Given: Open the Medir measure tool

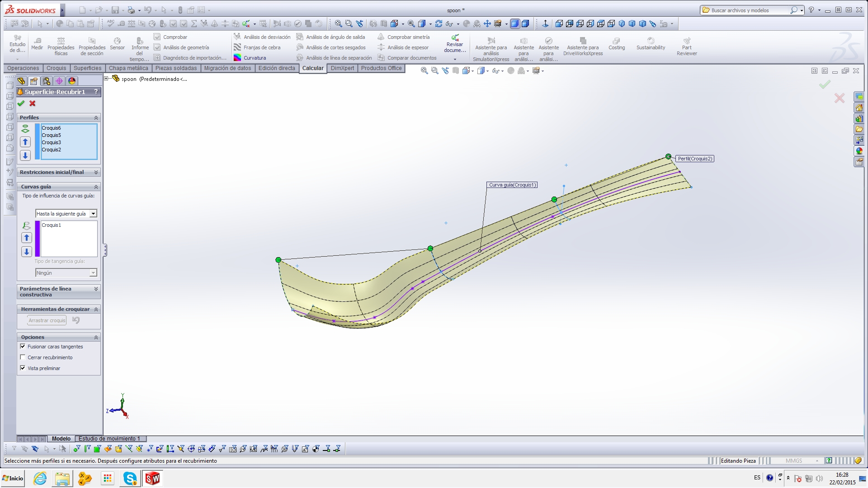Looking at the screenshot, I should (37, 43).
